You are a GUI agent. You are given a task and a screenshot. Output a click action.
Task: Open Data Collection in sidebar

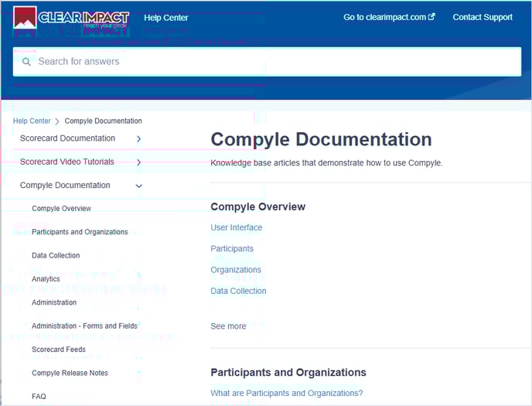(x=56, y=255)
